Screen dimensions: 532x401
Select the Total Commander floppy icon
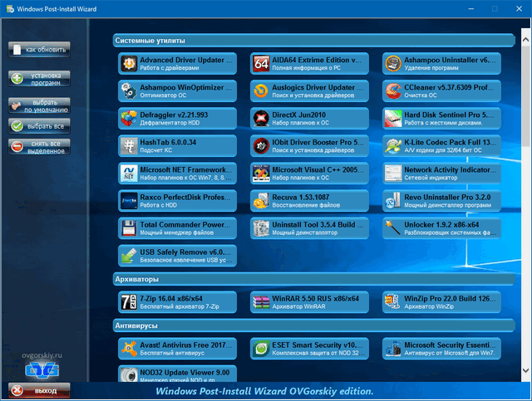click(x=129, y=227)
